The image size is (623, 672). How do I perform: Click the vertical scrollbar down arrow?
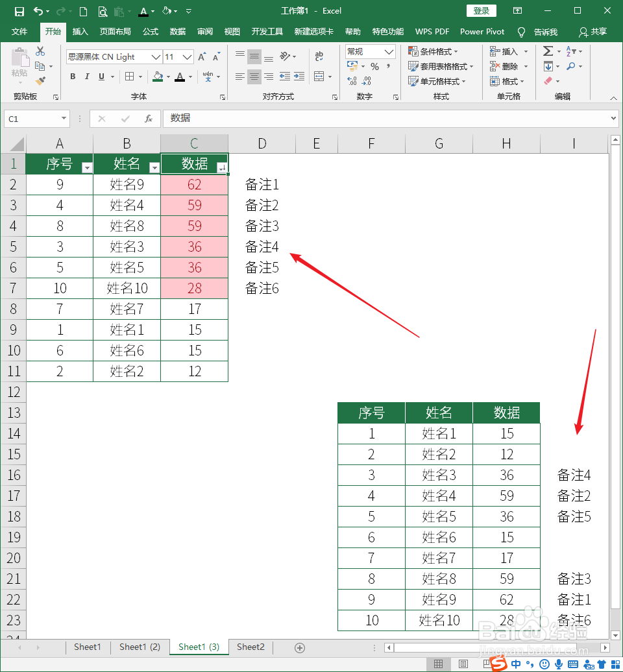pos(615,635)
